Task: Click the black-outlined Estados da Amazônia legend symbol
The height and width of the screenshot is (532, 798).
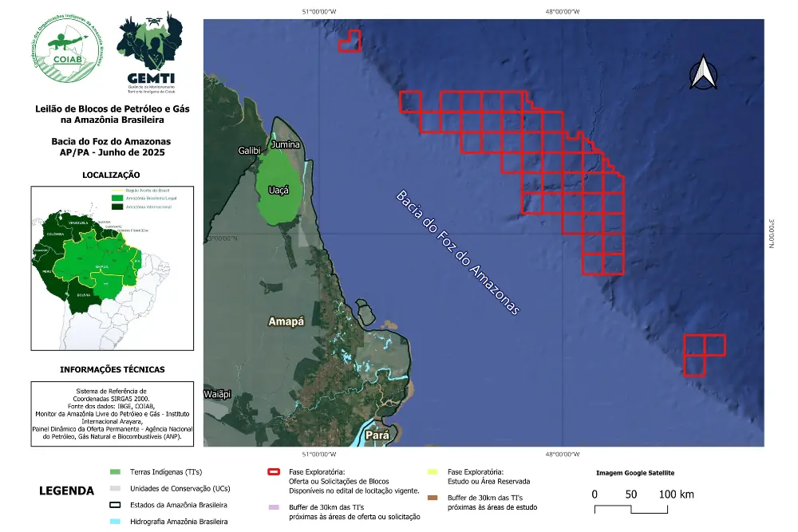Action: [116, 506]
